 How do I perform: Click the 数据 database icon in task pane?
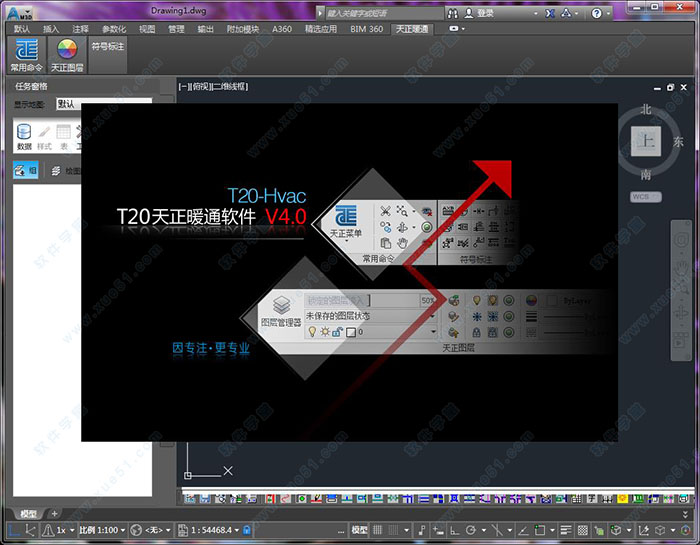24,137
